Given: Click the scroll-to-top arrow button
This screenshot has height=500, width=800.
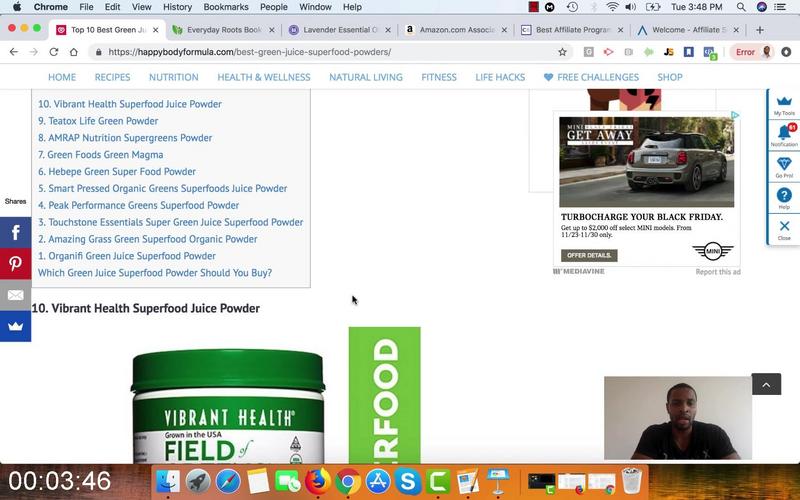Looking at the screenshot, I should point(766,384).
